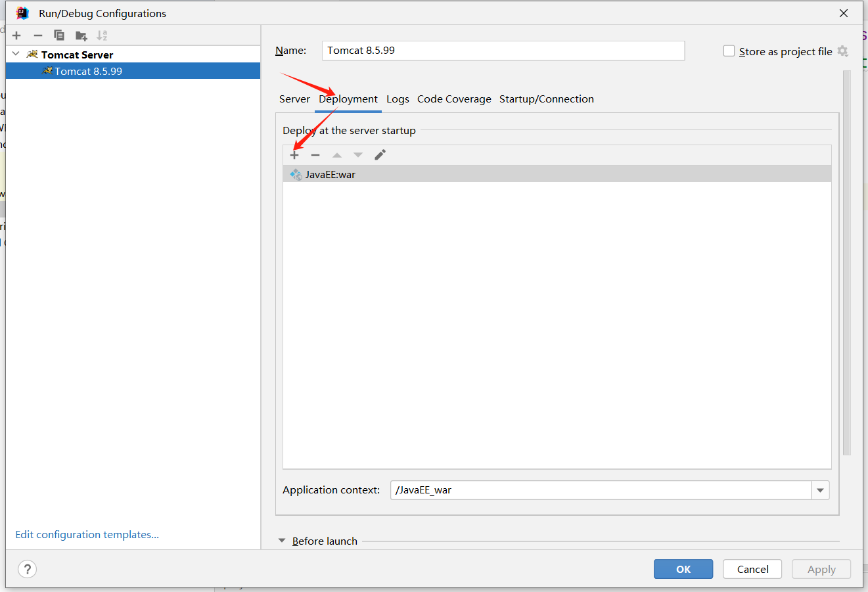The height and width of the screenshot is (592, 868).
Task: Remove the JavaEE:war deployment
Action: (315, 155)
